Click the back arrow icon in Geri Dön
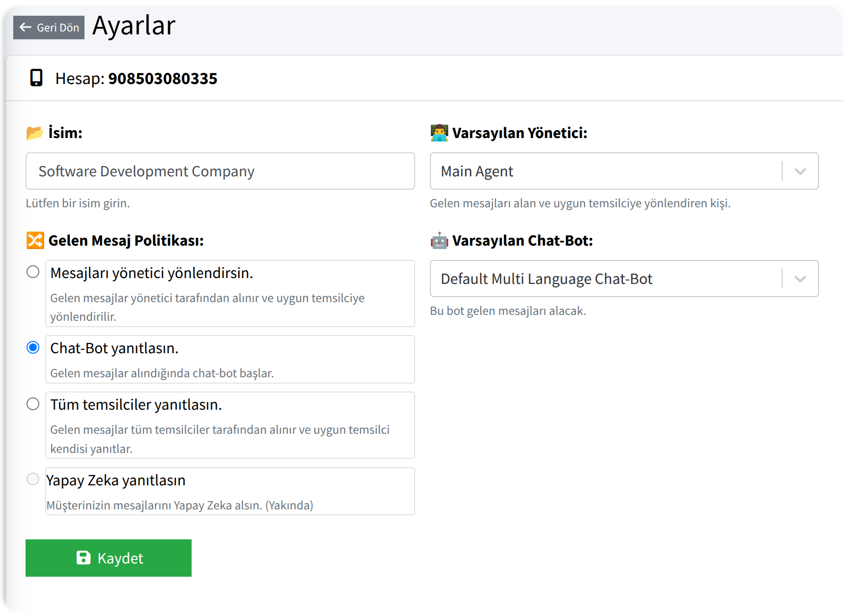 pos(26,28)
